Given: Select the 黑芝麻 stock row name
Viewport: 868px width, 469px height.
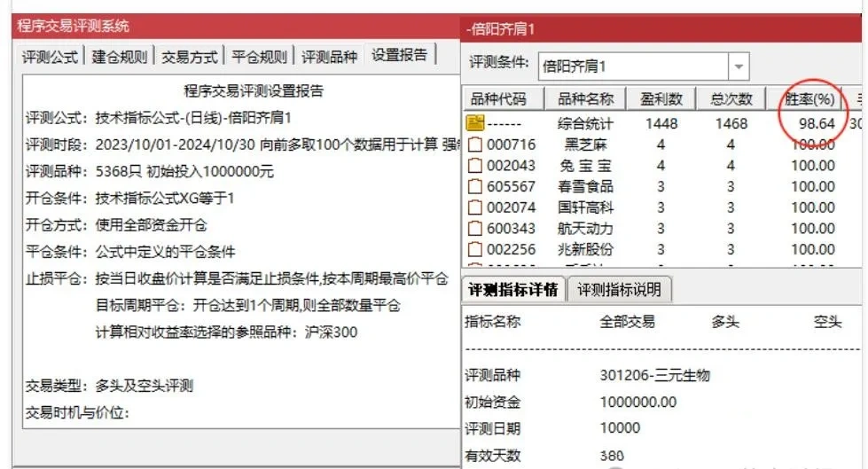Looking at the screenshot, I should coord(585,145).
